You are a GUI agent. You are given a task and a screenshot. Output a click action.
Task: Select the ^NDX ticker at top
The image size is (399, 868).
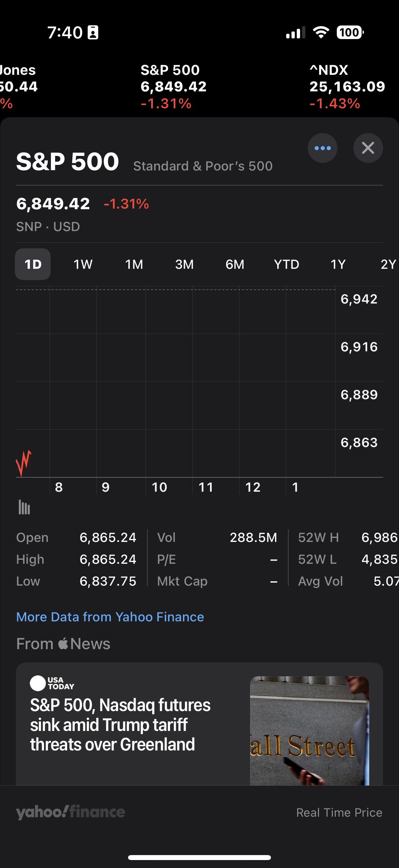click(x=347, y=87)
